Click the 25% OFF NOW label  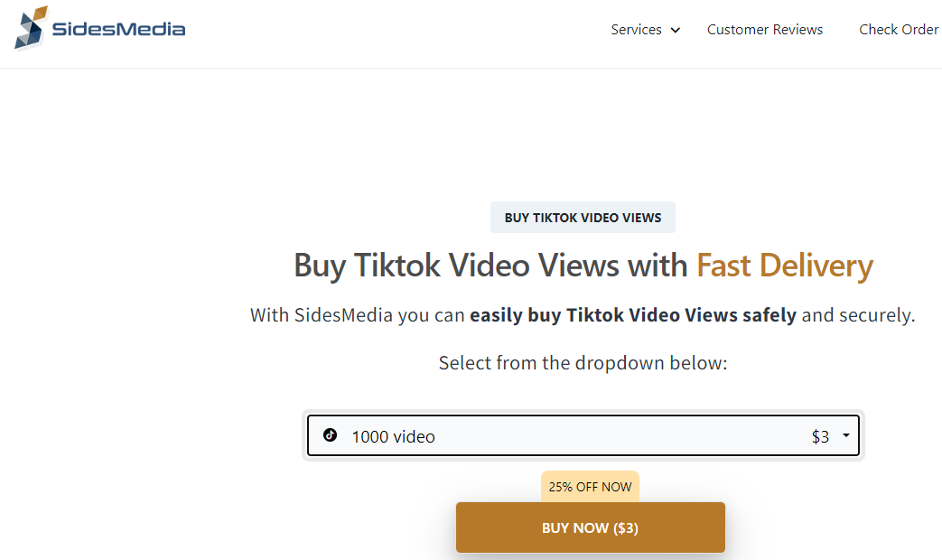(590, 487)
